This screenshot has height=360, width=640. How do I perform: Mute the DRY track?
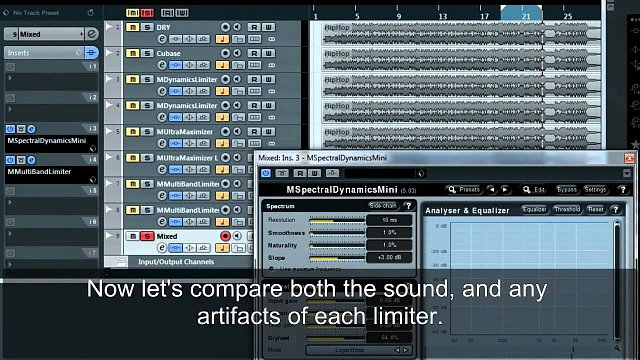(x=132, y=27)
